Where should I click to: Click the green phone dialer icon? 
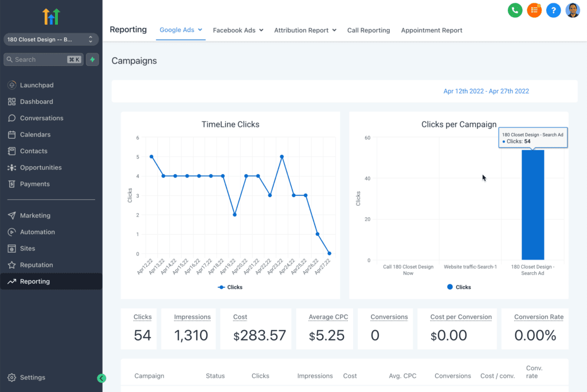[515, 10]
